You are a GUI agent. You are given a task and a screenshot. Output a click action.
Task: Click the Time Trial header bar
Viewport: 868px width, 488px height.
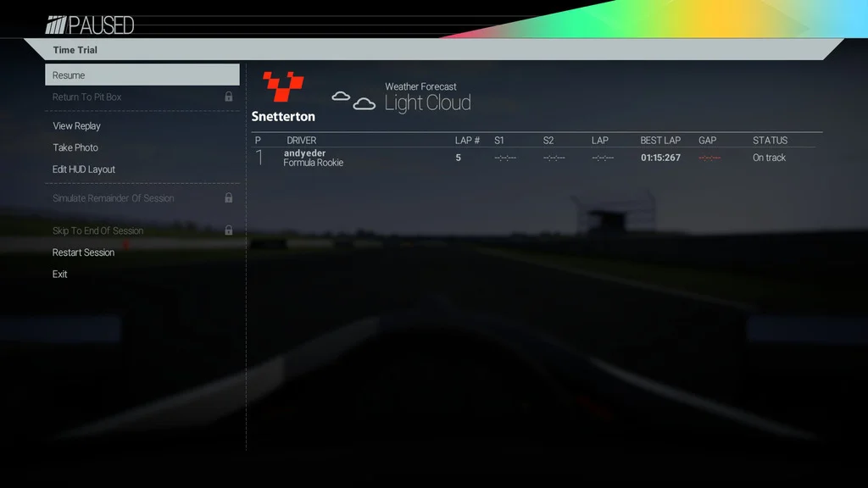pos(434,50)
